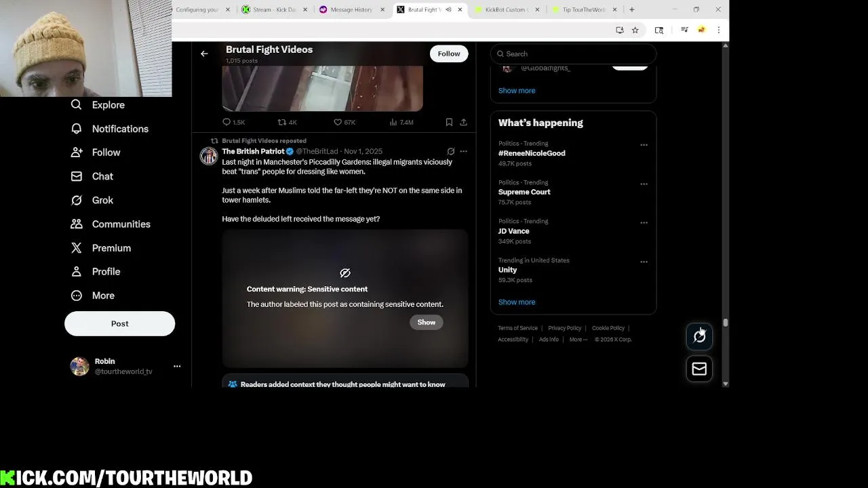The width and height of the screenshot is (868, 488).
Task: Show more suggested accounts at top
Action: (517, 91)
